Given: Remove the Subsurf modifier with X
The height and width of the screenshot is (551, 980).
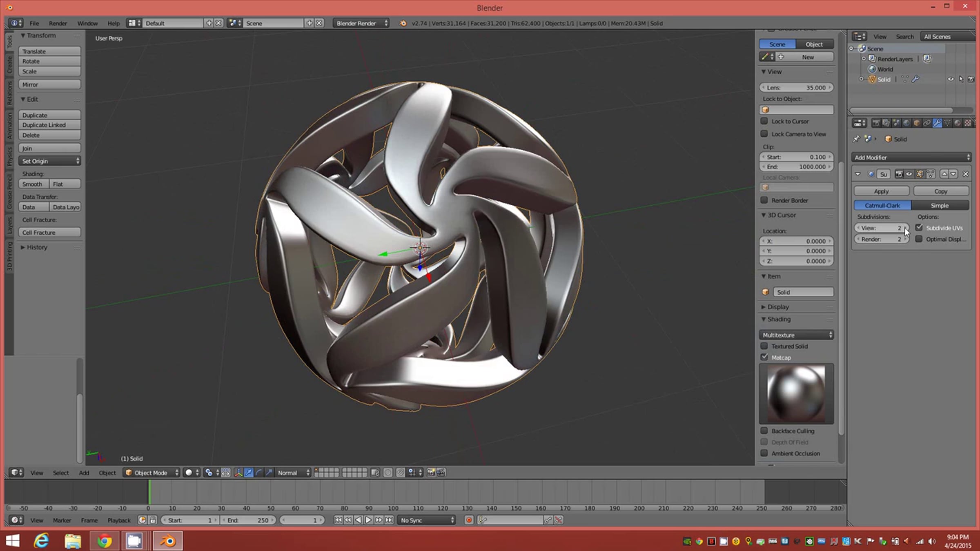Looking at the screenshot, I should click(x=965, y=174).
